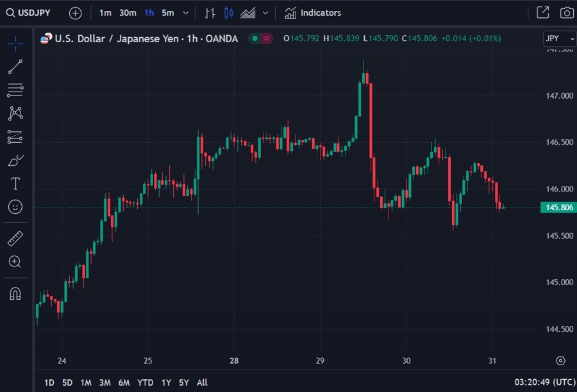Open chart settings gear icon

pyautogui.click(x=560, y=361)
